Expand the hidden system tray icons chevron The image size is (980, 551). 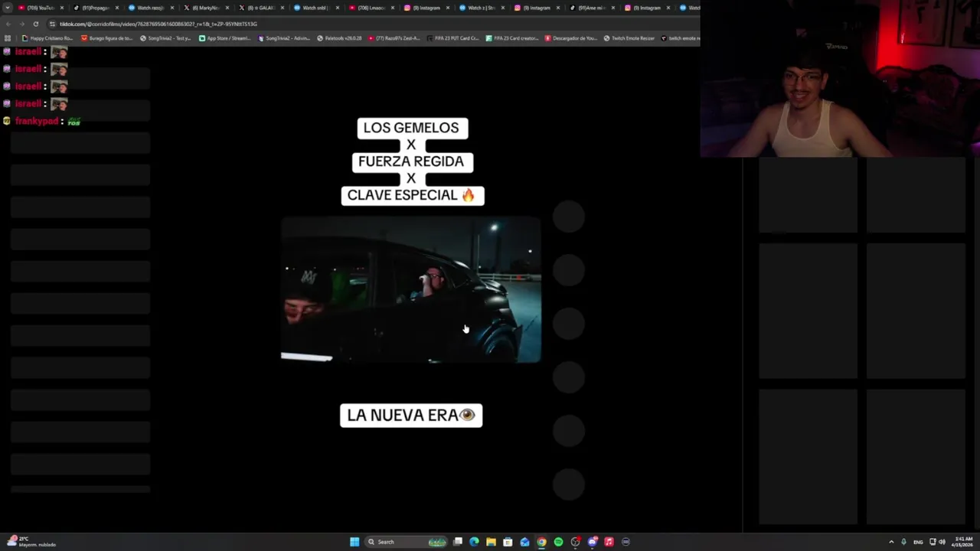coord(891,542)
